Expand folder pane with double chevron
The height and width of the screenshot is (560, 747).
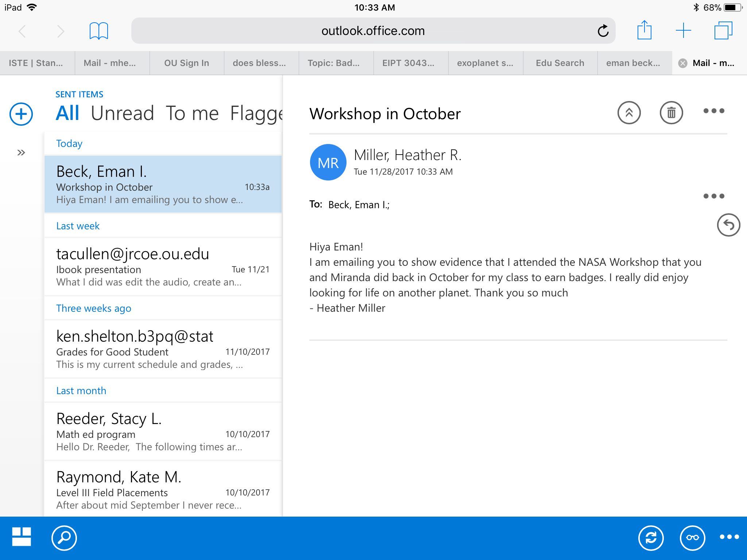click(x=21, y=152)
